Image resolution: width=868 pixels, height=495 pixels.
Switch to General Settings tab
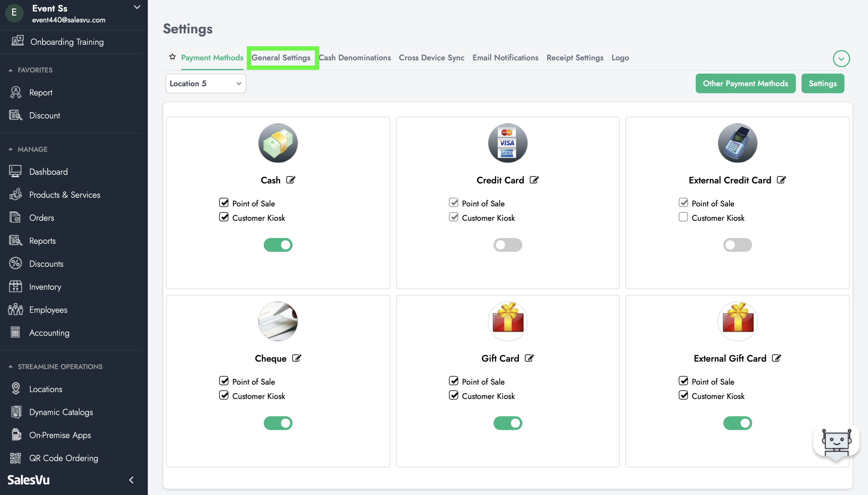click(281, 58)
